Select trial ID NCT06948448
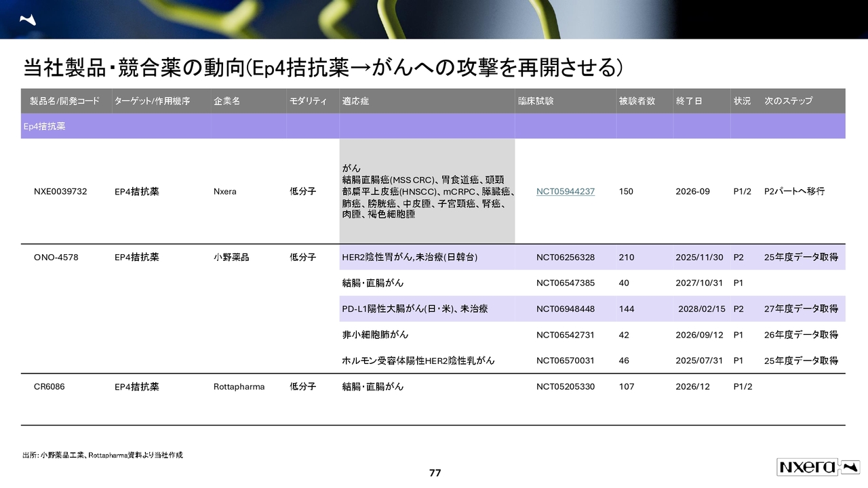 pyautogui.click(x=565, y=308)
